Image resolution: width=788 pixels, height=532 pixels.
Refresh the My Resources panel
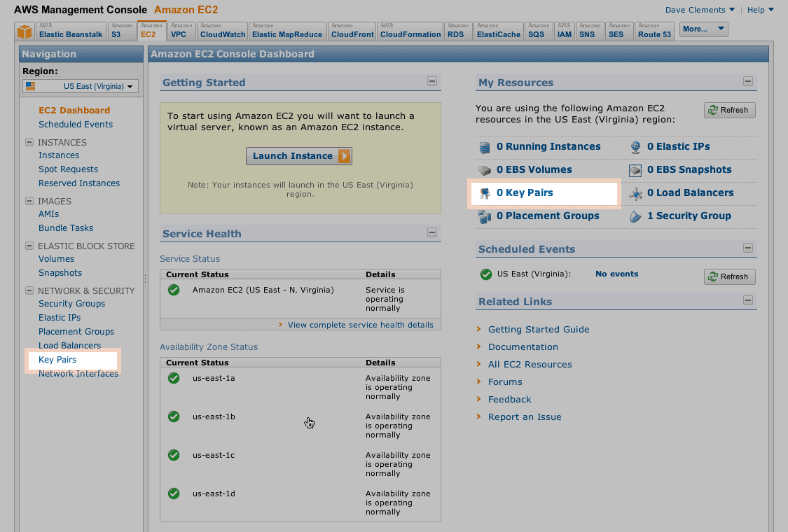pyautogui.click(x=729, y=110)
